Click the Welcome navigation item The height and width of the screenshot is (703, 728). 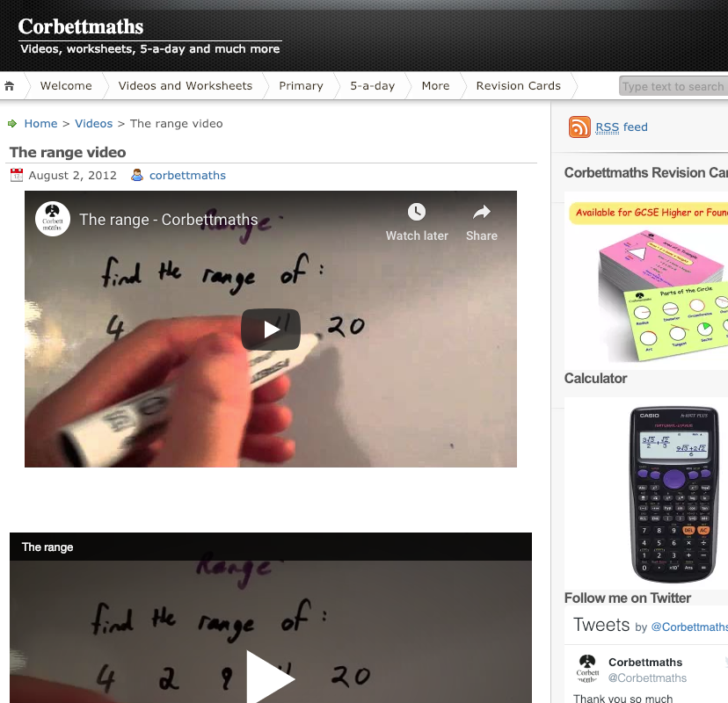pyautogui.click(x=66, y=86)
